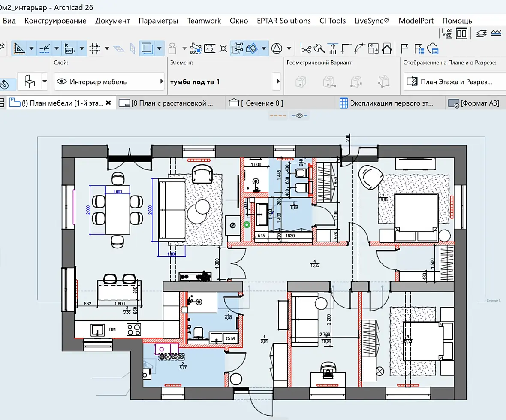
Task: Toggle the Grid Snap icon
Action: point(94,49)
